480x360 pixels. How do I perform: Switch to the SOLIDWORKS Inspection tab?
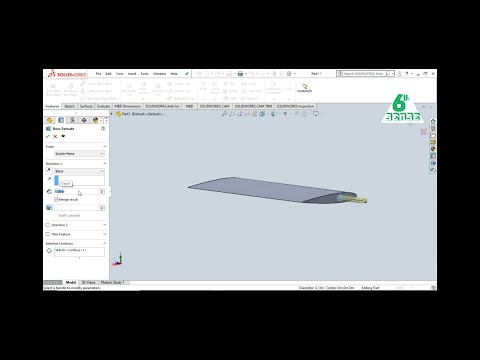click(295, 106)
